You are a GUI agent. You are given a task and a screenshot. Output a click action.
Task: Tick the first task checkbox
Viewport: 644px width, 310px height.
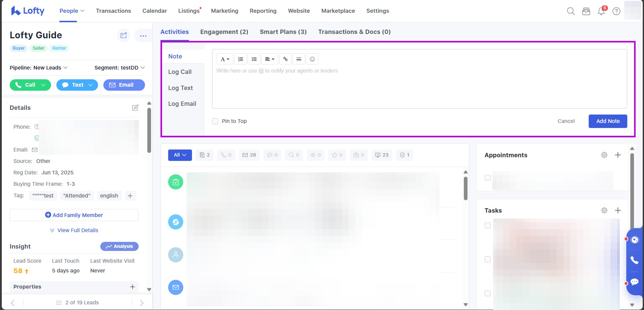(488, 225)
